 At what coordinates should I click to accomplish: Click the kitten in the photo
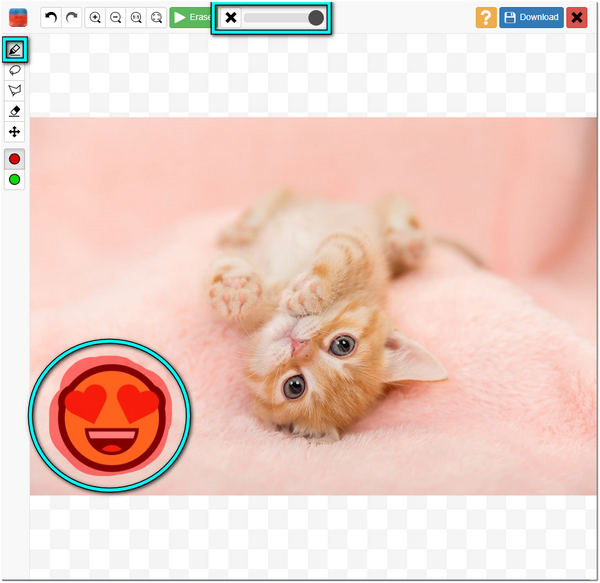pos(329,314)
